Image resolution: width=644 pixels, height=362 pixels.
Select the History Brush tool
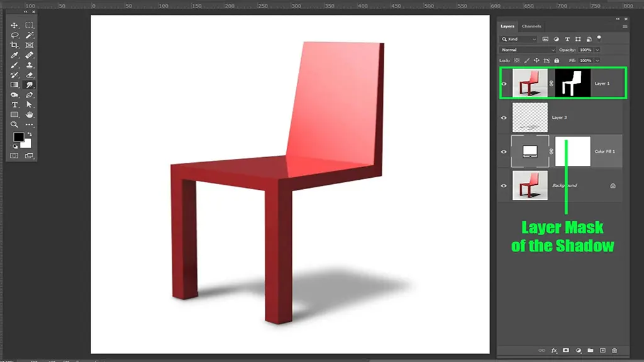click(x=14, y=75)
